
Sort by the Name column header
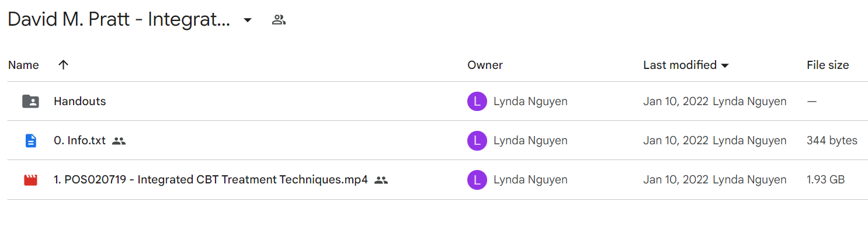point(23,65)
